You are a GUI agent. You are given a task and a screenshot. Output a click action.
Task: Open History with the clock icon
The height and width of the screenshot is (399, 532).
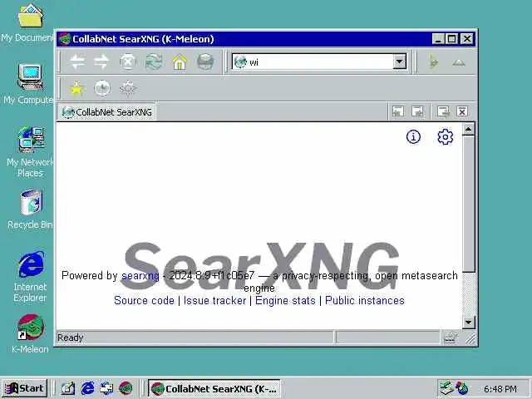(102, 89)
